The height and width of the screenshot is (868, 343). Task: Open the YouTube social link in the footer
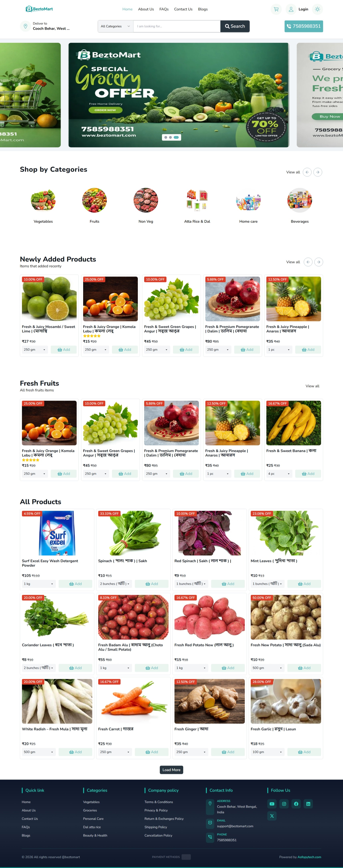(x=272, y=804)
